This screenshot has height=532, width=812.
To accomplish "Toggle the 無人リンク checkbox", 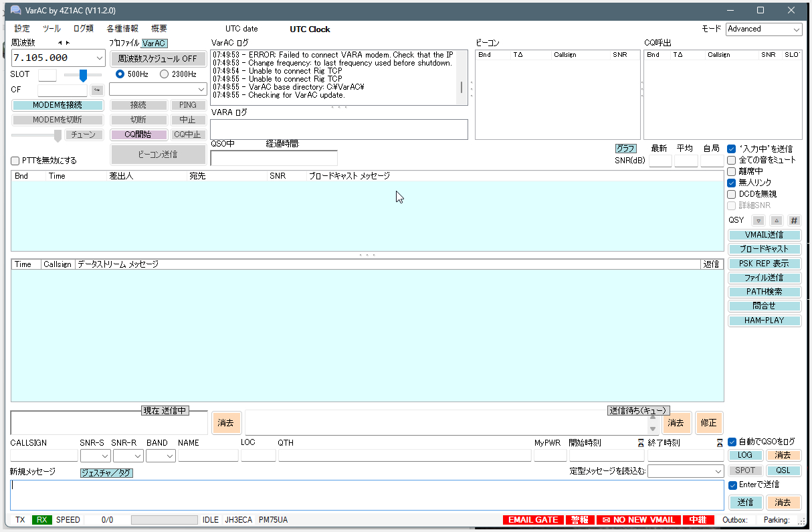I will 732,183.
